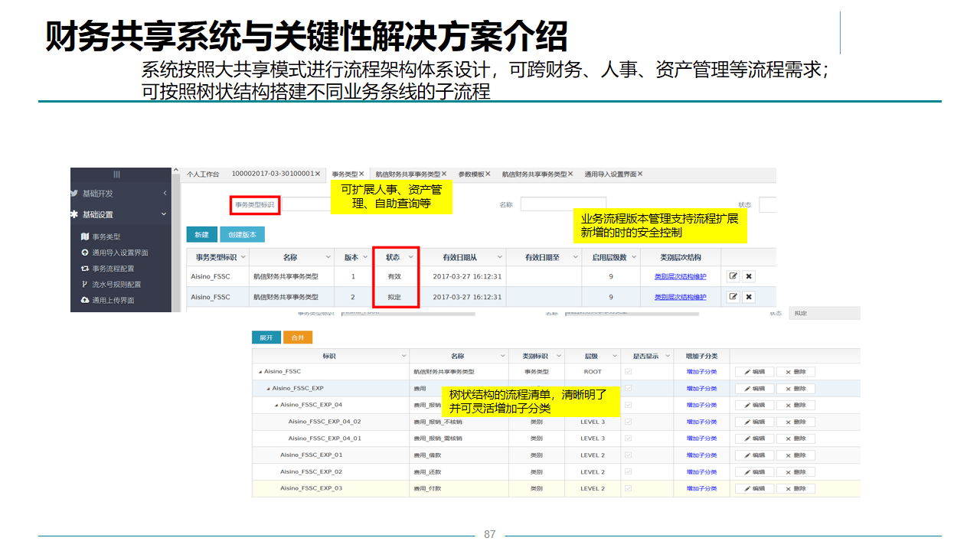Close the 通用导入设置界面 tab using its X
Screen dimensions: 980x551
click(640, 174)
